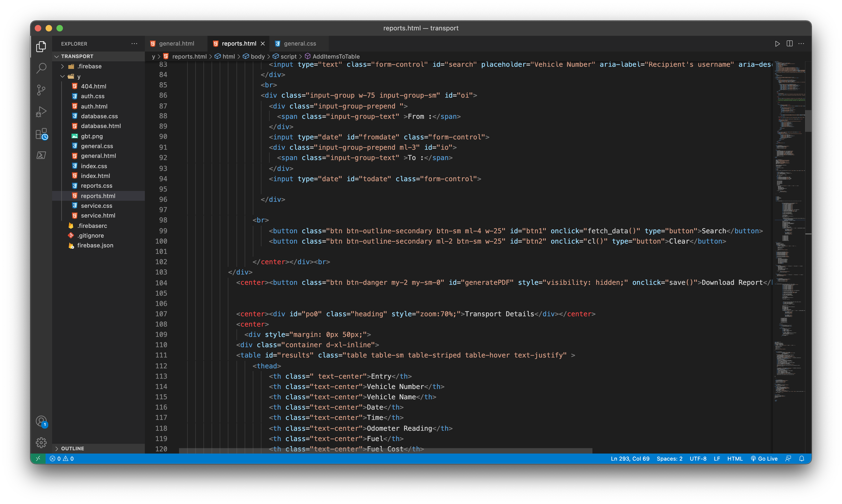Viewport: 842px width, 504px height.
Task: Split the editor right icon
Action: coord(789,43)
